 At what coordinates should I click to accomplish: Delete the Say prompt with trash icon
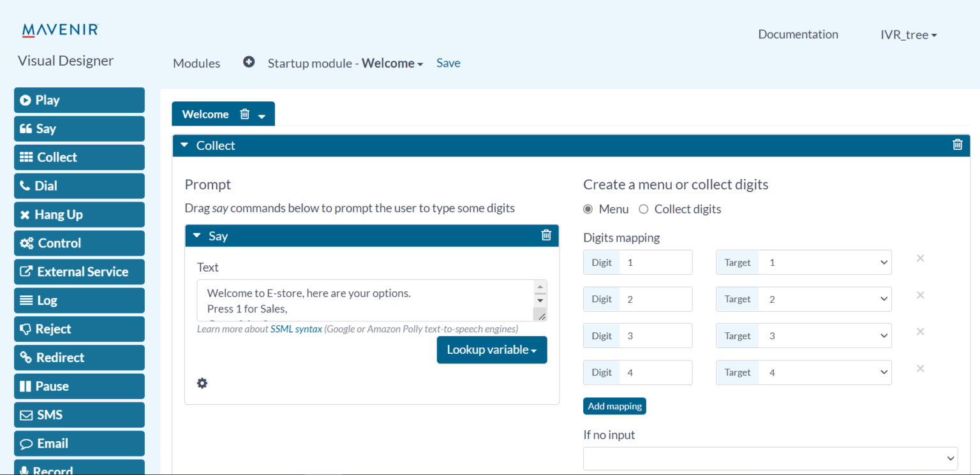point(546,235)
